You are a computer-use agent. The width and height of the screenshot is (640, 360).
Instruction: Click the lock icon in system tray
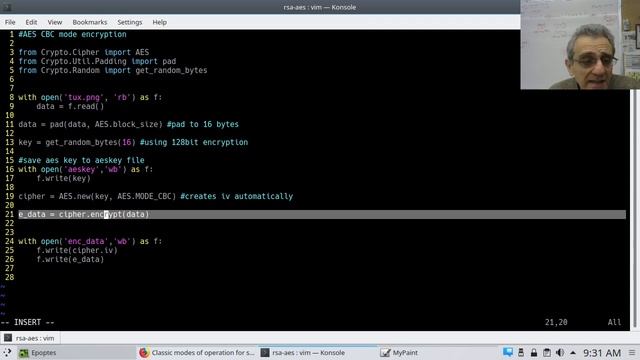[534, 352]
